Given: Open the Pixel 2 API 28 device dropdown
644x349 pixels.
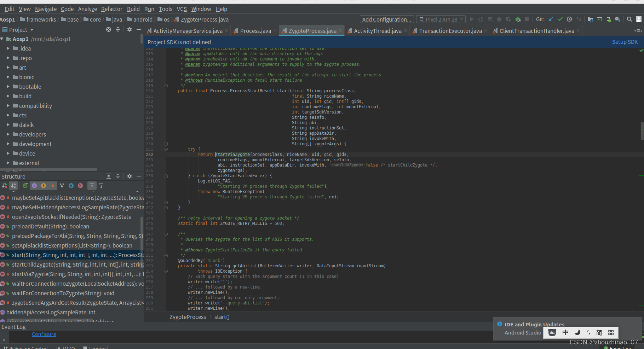Looking at the screenshot, I should (441, 19).
